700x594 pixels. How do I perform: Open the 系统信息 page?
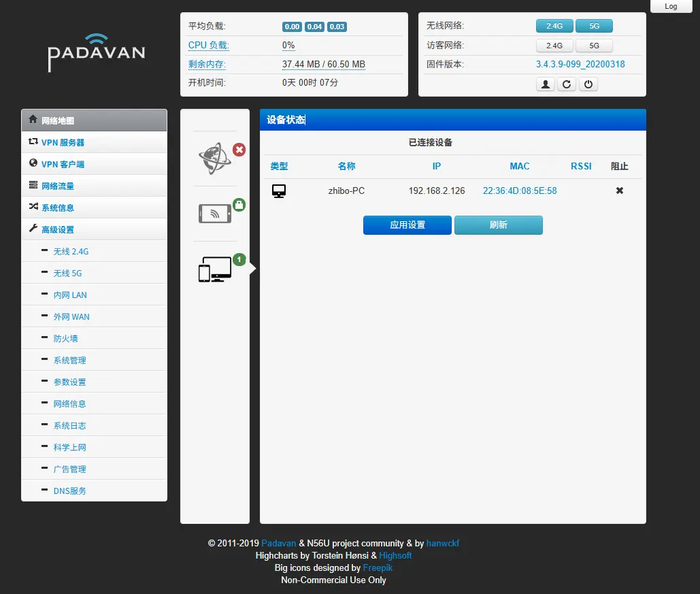94,208
